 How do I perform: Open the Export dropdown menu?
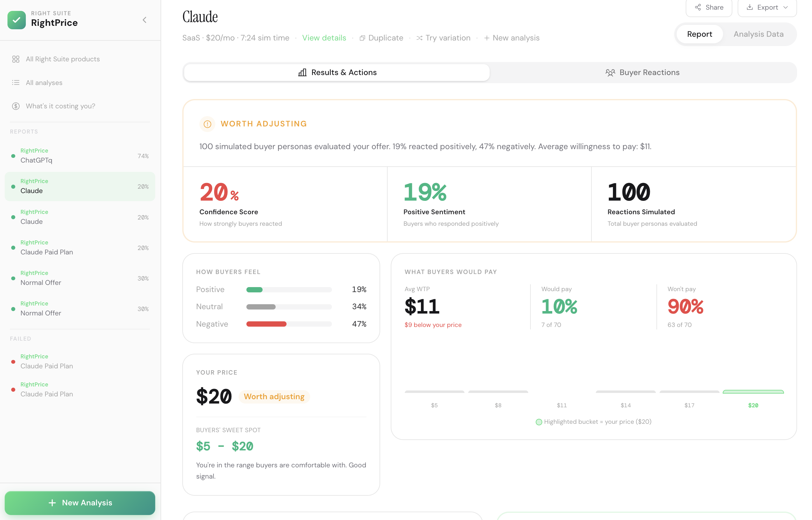[767, 7]
